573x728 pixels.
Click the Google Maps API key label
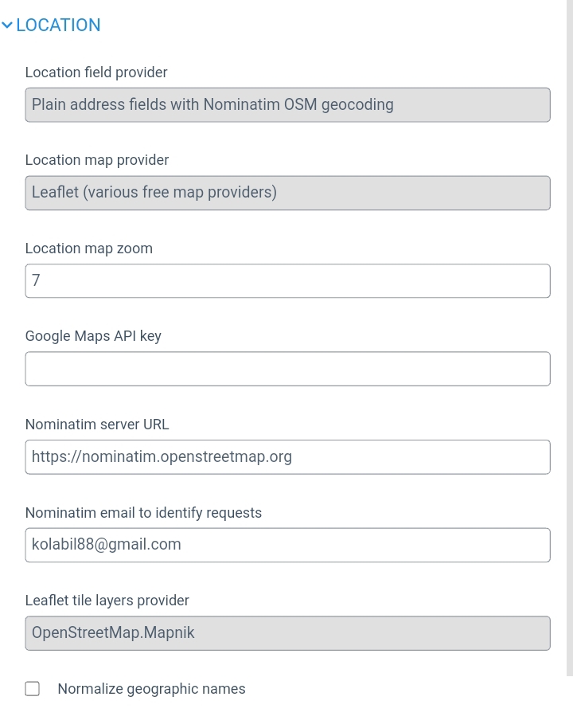(93, 336)
